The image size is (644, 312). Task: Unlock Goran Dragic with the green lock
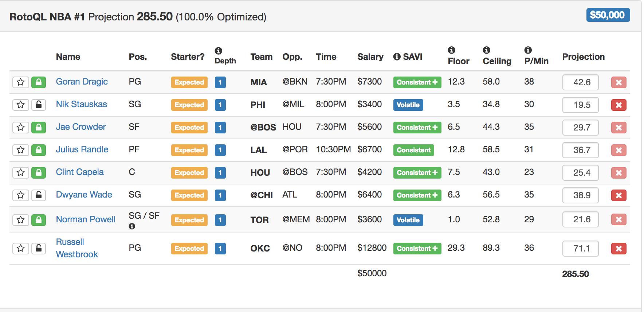click(39, 82)
